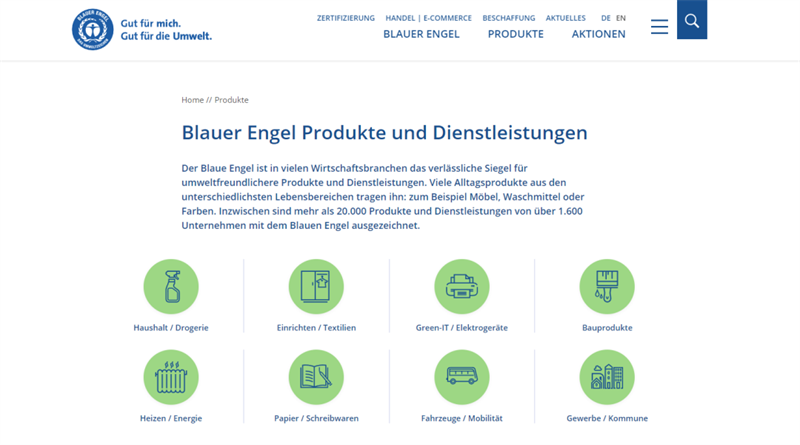Click the Fahrzeuge / Mobilität label

(462, 418)
